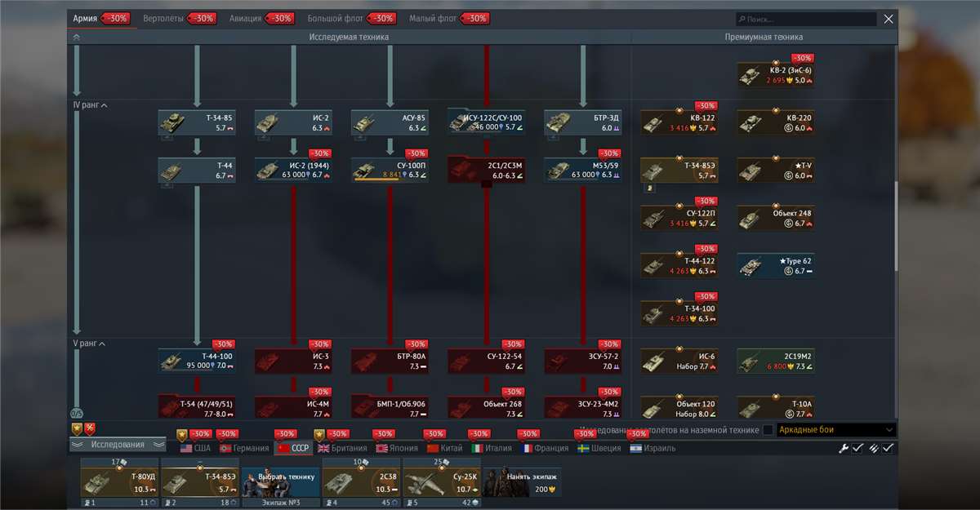Screen dimensions: 980x510
Task: Select premium Т-34-85Э in premium column
Action: [679, 170]
